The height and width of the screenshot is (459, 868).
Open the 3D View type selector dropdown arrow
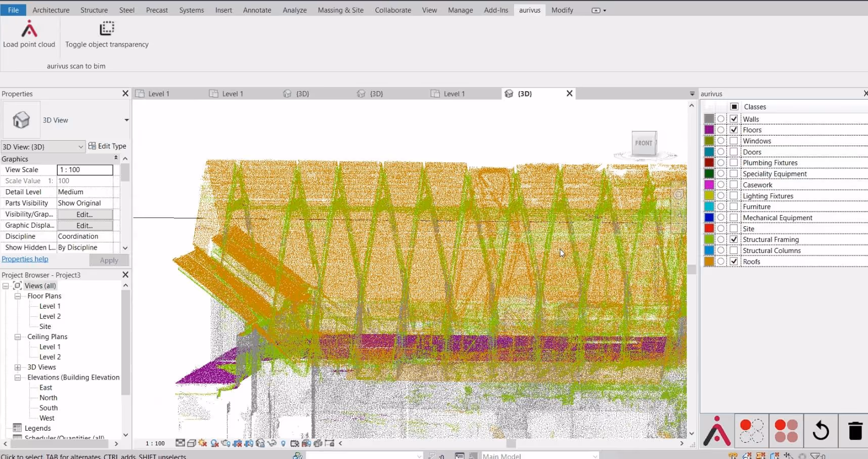click(126, 120)
